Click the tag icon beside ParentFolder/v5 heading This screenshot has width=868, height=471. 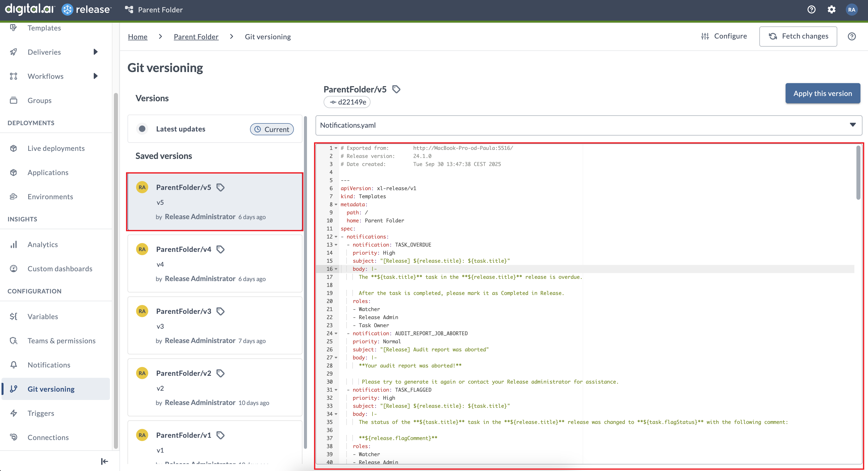point(396,89)
